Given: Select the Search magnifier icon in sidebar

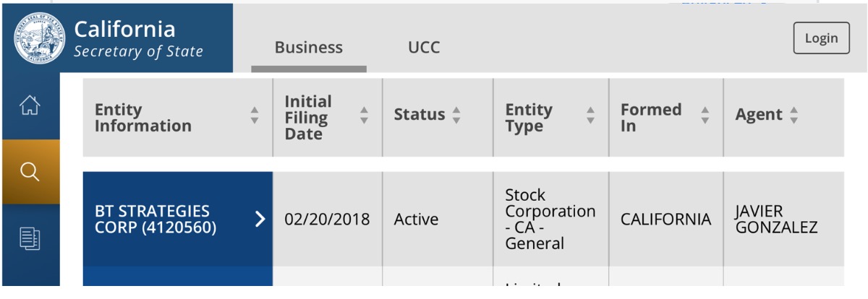Looking at the screenshot, I should [30, 172].
